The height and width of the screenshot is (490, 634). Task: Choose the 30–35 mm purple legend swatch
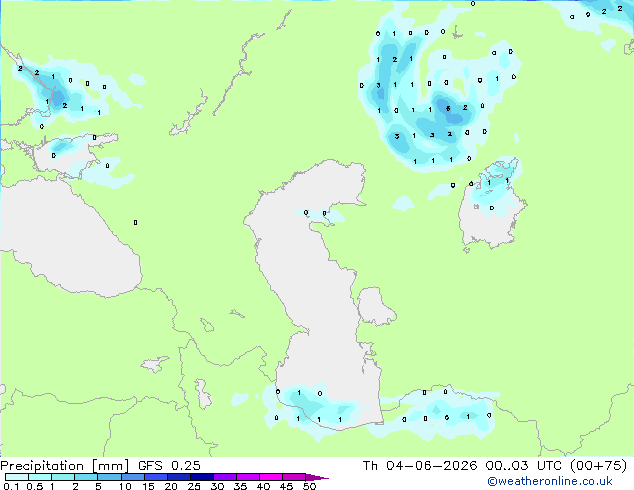224,477
